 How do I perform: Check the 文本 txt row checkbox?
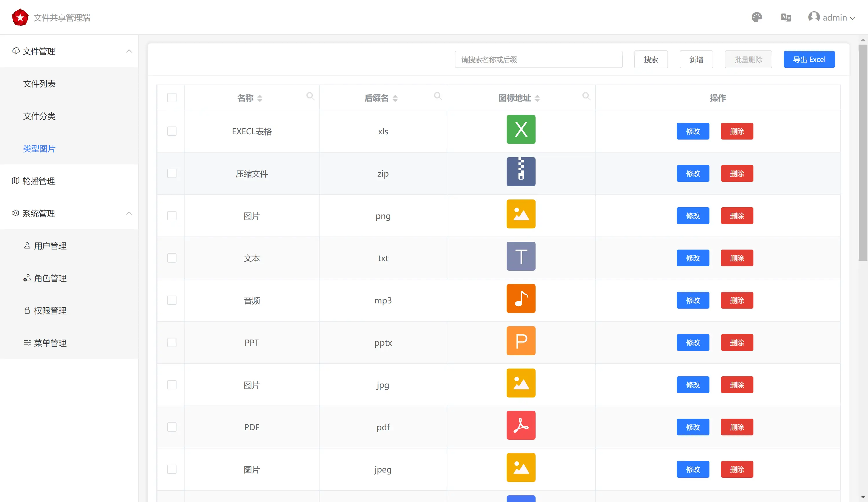click(x=172, y=258)
